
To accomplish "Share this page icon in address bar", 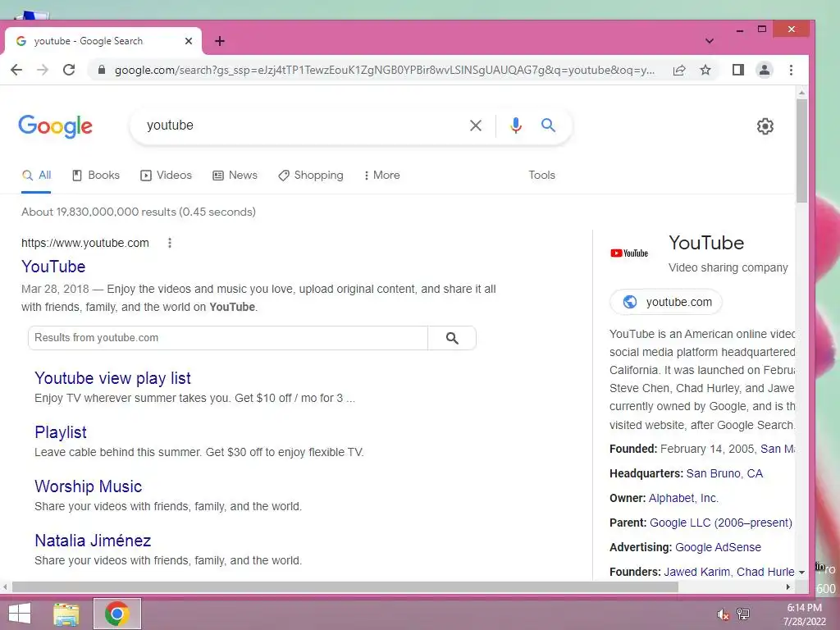I will [x=679, y=70].
